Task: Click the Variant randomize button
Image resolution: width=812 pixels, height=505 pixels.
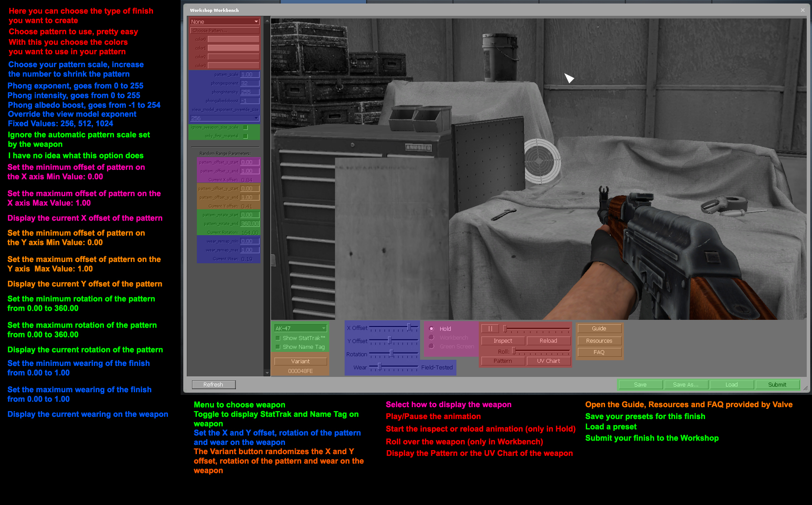Action: pos(300,362)
